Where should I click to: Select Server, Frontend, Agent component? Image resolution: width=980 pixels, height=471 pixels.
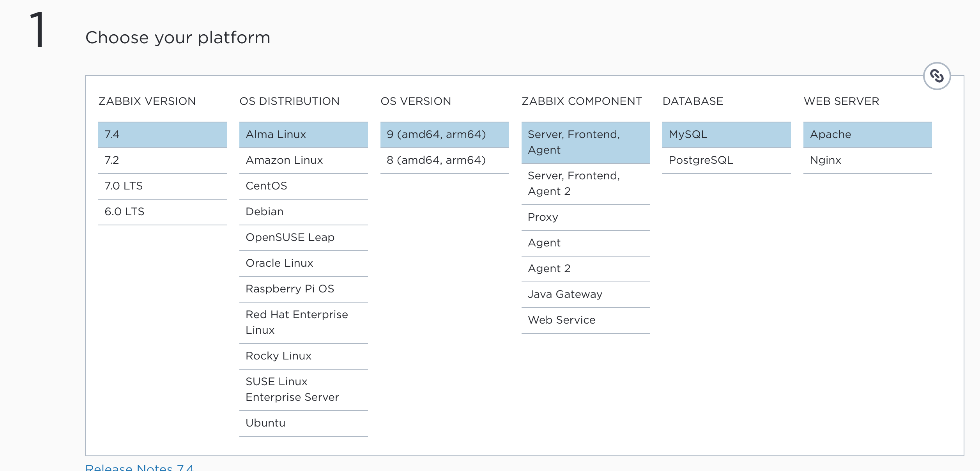point(586,142)
